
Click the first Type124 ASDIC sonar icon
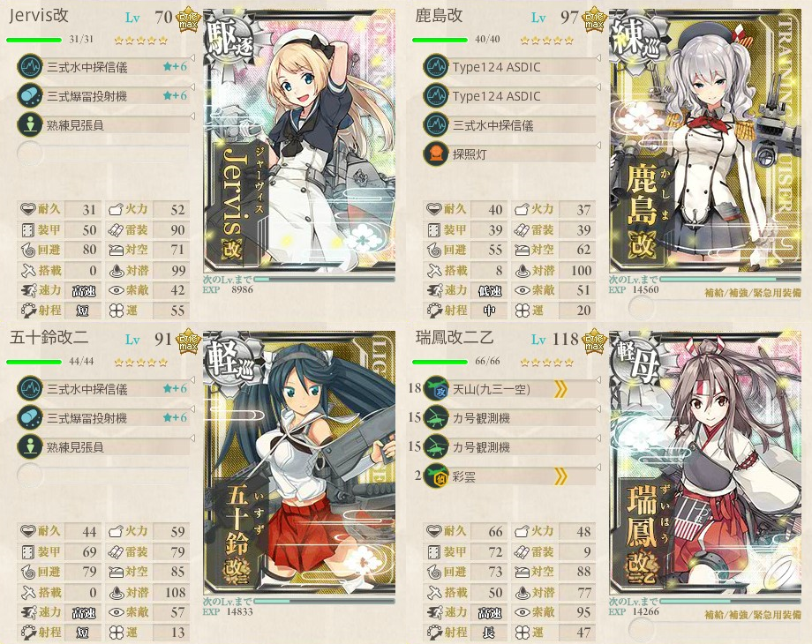(x=436, y=67)
